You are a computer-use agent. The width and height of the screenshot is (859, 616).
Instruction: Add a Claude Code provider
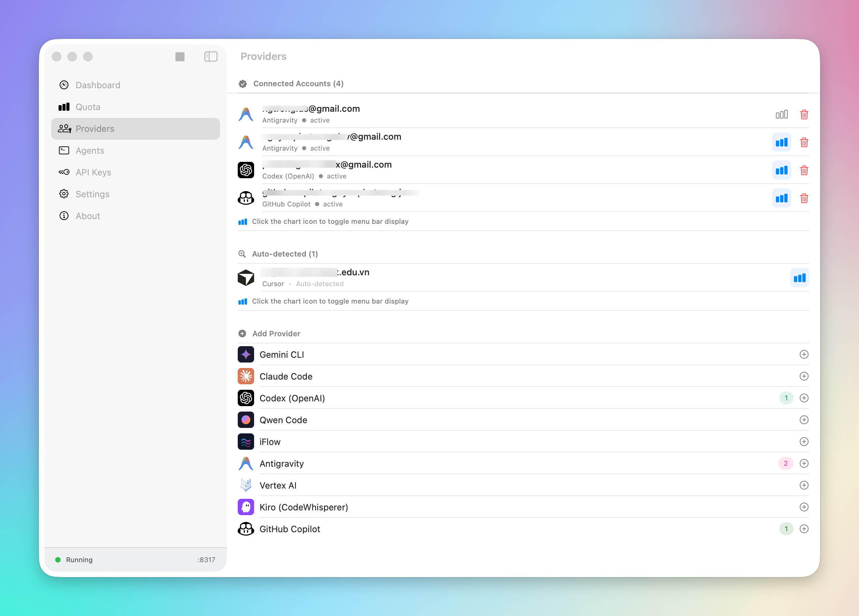804,376
